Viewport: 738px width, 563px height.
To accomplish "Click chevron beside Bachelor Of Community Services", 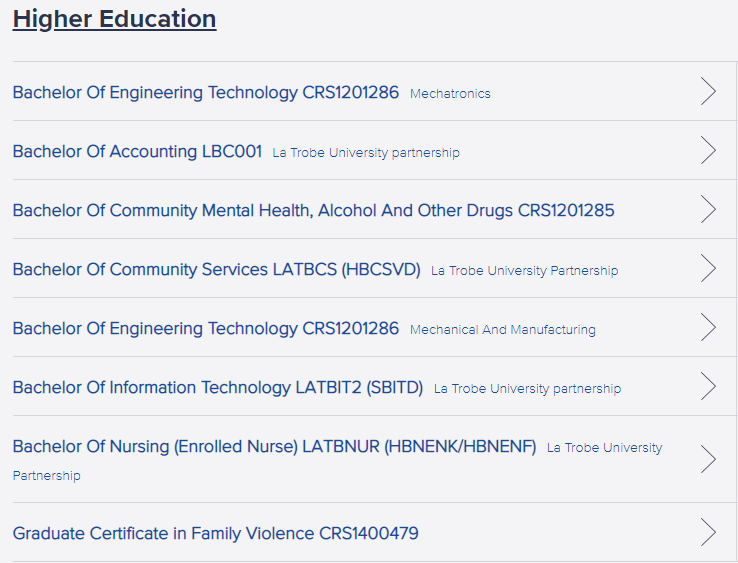I will [708, 268].
